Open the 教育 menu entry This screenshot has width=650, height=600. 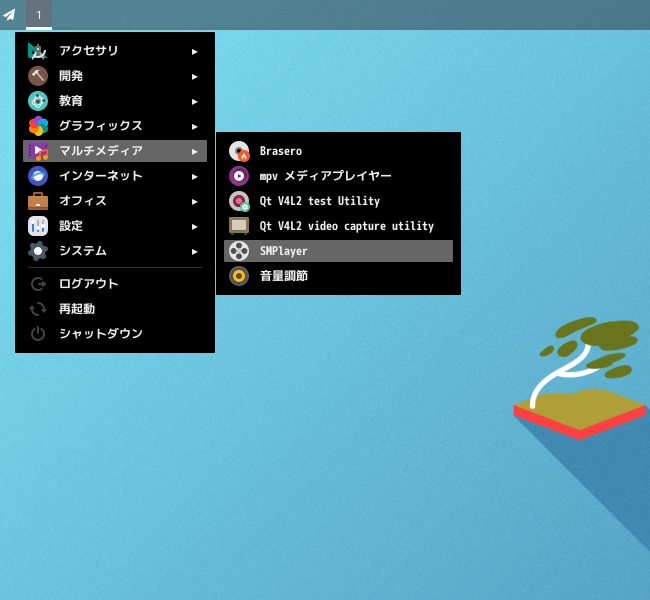coord(115,101)
